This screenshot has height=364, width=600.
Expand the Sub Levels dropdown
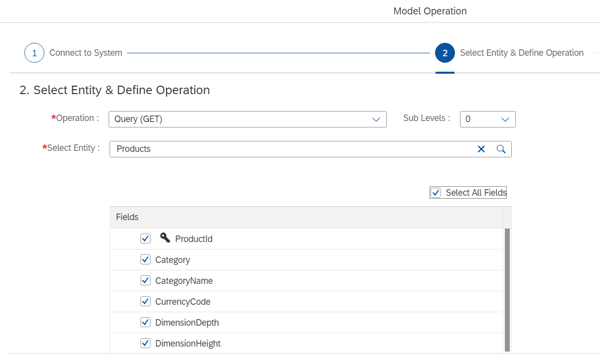tap(505, 120)
